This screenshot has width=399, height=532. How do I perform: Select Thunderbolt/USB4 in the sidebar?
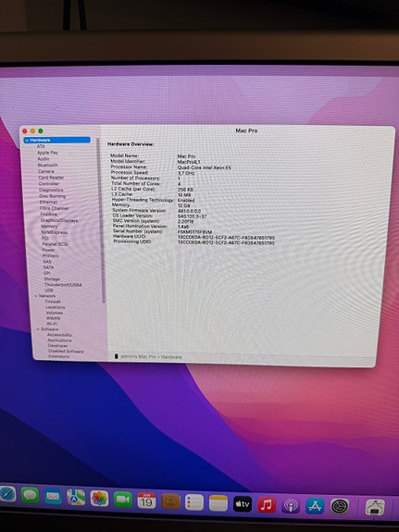pos(63,285)
